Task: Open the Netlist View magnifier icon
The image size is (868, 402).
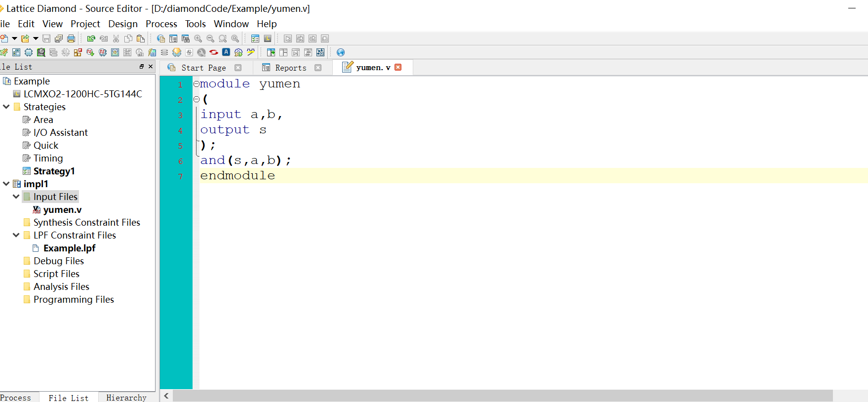Action: pos(41,52)
